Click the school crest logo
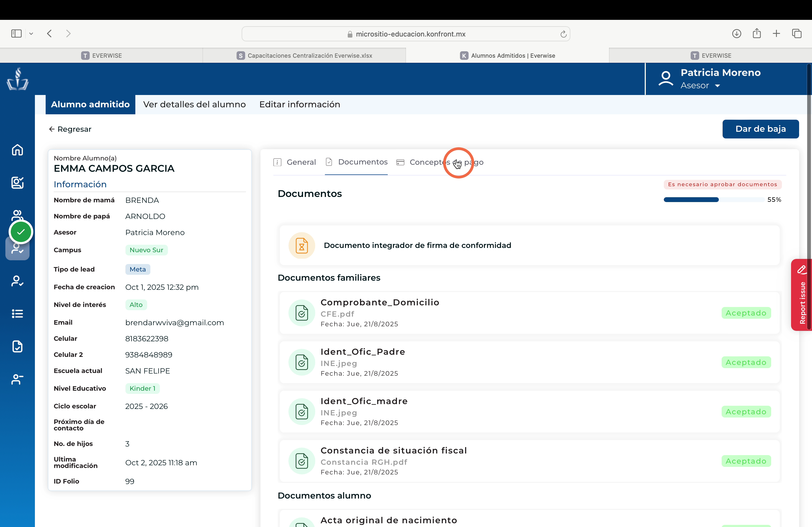The height and width of the screenshot is (527, 812). coord(17,79)
